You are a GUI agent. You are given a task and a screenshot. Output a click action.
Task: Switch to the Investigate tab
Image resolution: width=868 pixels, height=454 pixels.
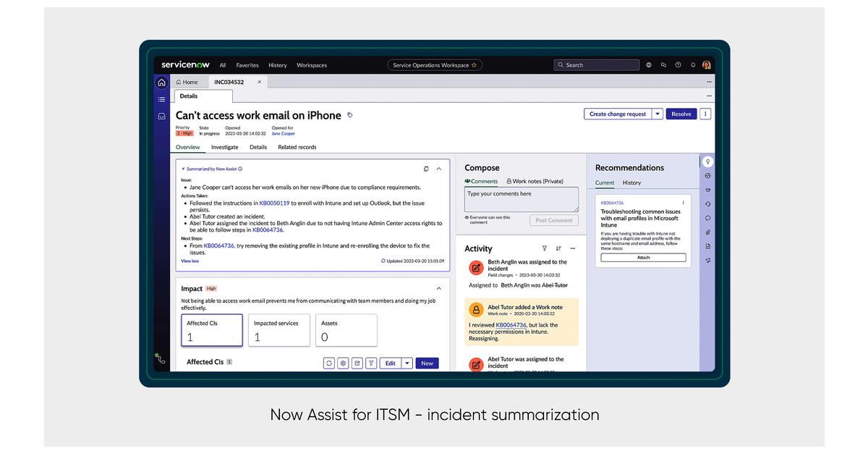click(224, 147)
